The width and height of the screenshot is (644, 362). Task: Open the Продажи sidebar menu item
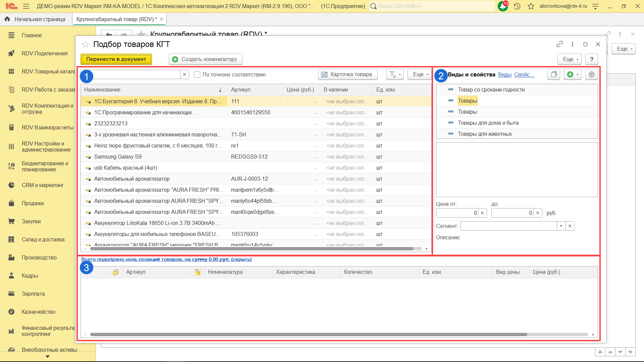point(33,203)
